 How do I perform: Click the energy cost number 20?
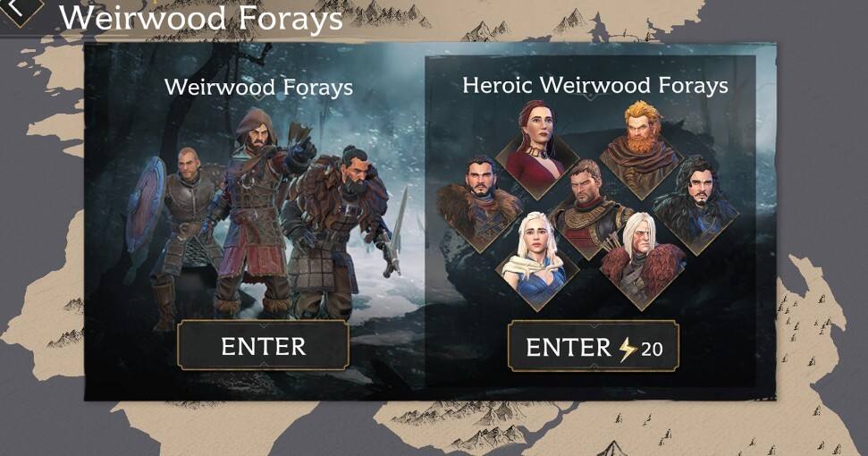[652, 350]
